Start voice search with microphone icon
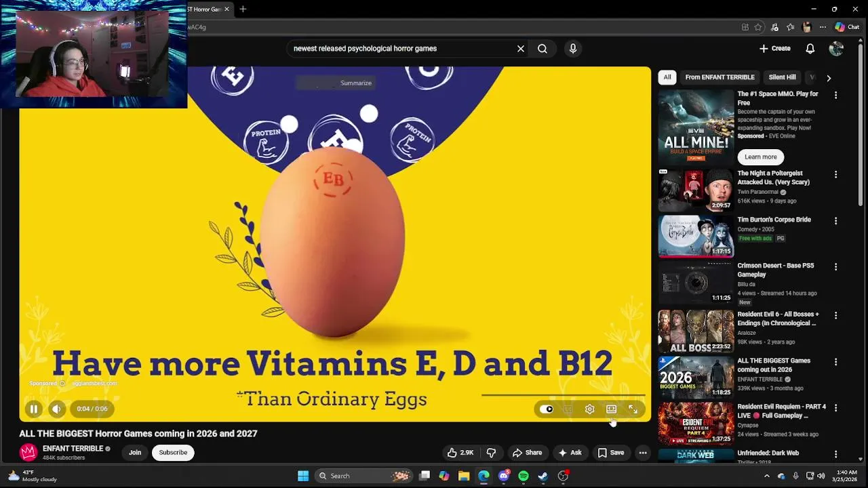 573,49
